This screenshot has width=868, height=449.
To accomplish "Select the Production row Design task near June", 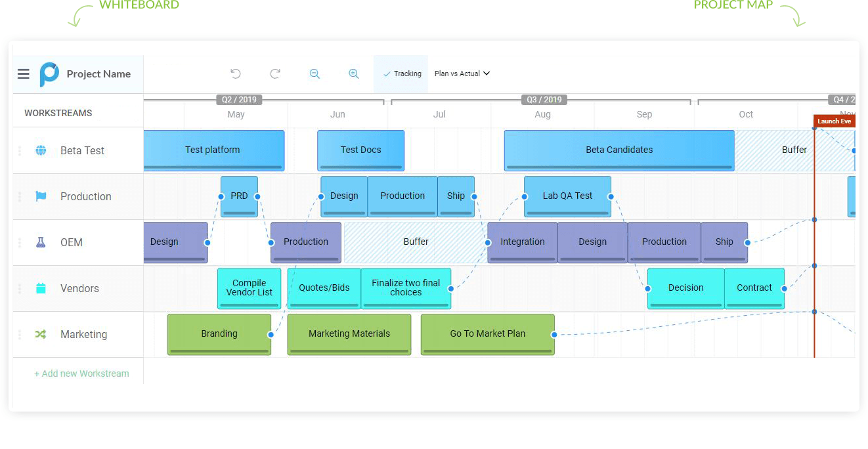I will 344,196.
